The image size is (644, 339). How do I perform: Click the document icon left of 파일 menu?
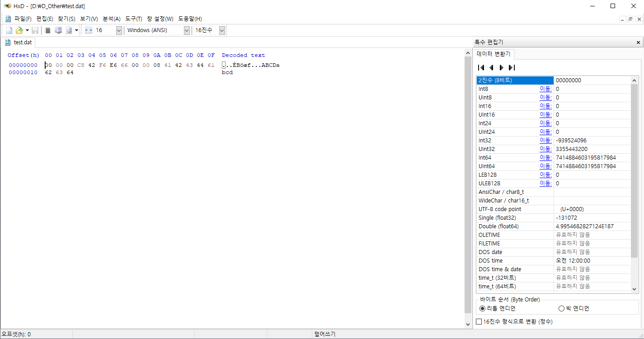(x=8, y=19)
